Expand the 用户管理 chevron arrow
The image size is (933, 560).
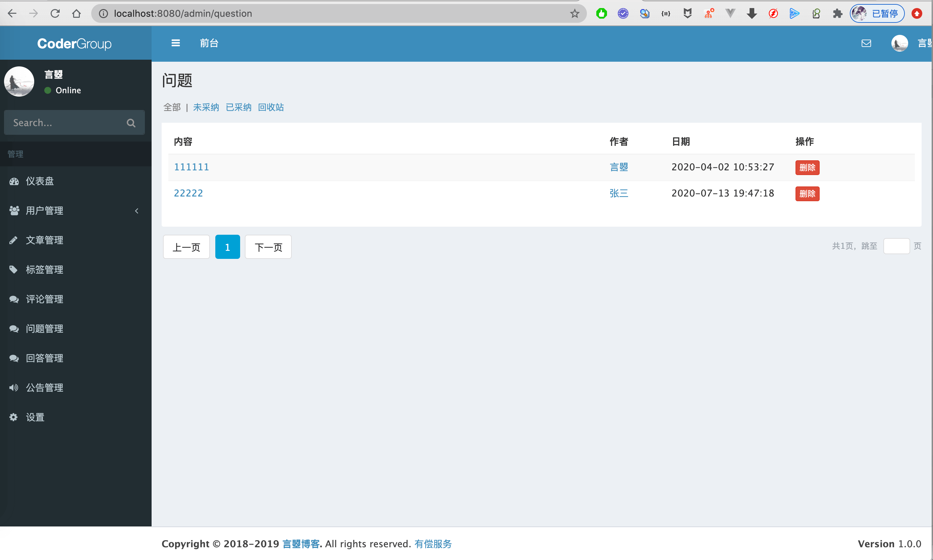(x=136, y=211)
